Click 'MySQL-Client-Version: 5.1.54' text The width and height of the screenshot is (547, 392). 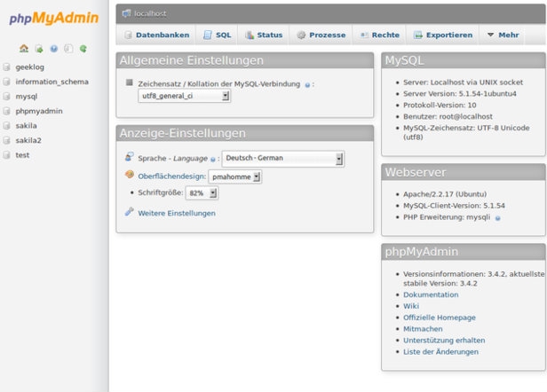(454, 206)
